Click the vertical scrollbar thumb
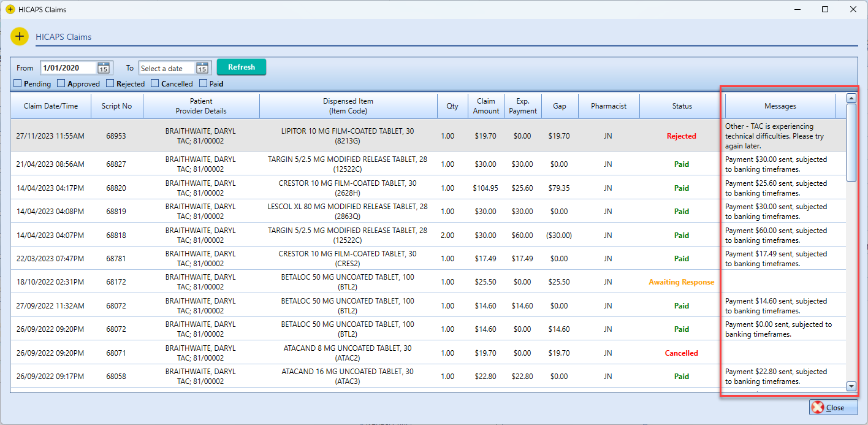This screenshot has width=868, height=425. click(851, 141)
